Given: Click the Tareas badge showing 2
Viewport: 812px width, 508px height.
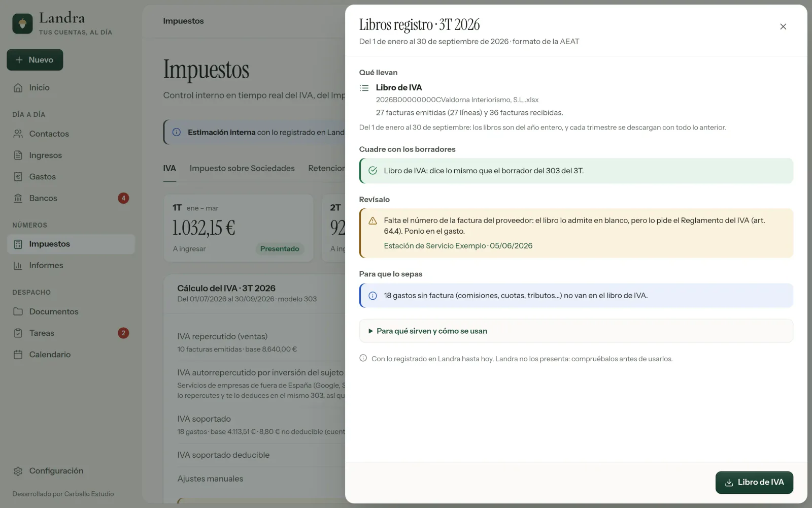Looking at the screenshot, I should coord(123,333).
